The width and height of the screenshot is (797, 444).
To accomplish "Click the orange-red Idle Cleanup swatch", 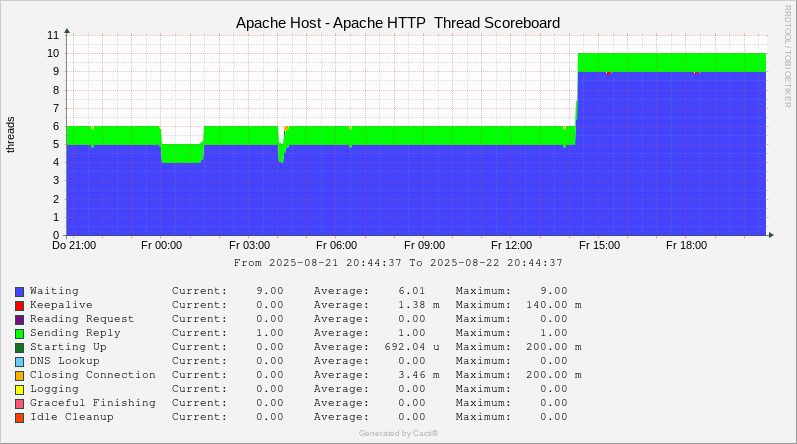I will click(19, 418).
